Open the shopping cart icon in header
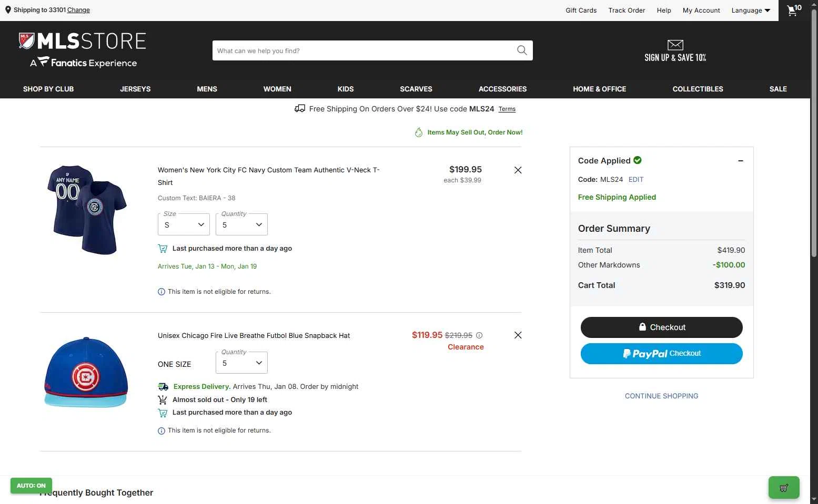 pos(794,10)
